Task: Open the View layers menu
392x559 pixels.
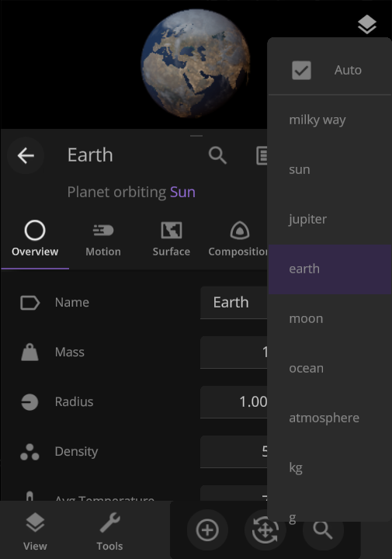Action: point(35,531)
